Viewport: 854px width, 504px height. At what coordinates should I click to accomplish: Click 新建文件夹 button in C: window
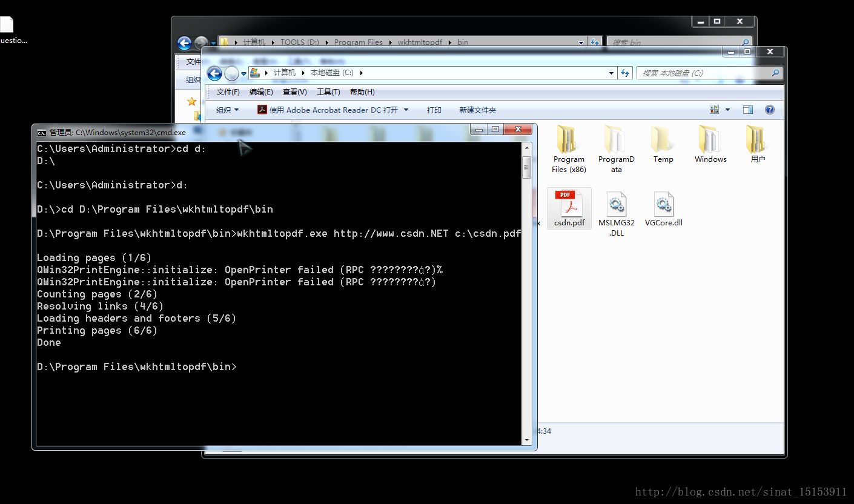[x=477, y=110]
